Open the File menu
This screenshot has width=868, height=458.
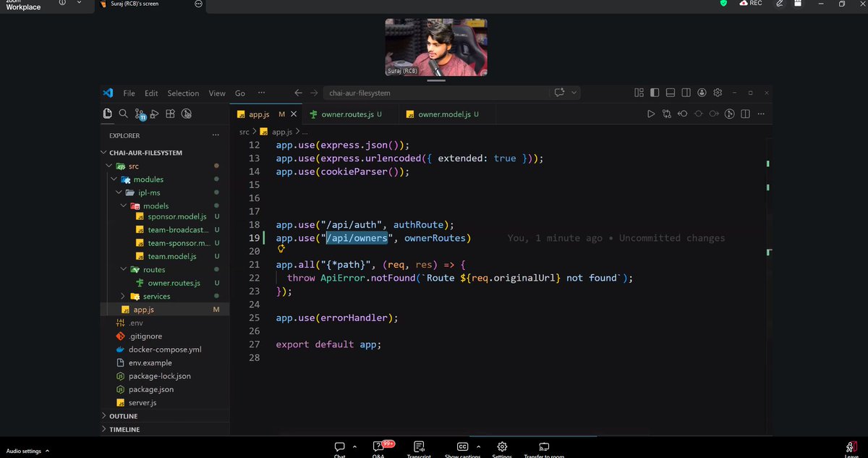pyautogui.click(x=129, y=93)
